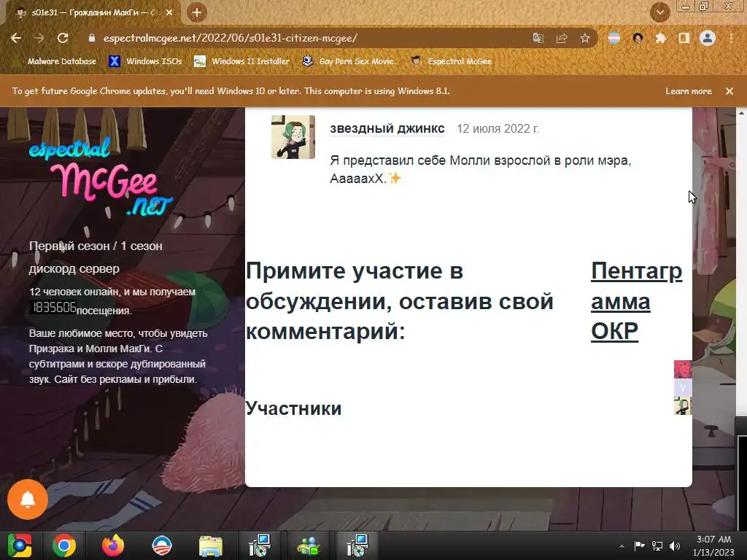747x560 pixels.
Task: Open the Windows 11 Installer bookmark
Action: click(242, 61)
